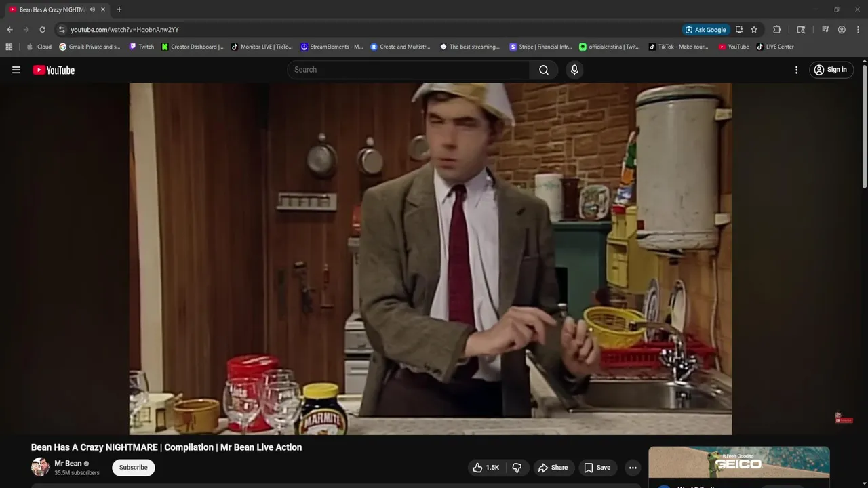The width and height of the screenshot is (868, 488).
Task: Click 35.5M subscribers text
Action: point(77,473)
